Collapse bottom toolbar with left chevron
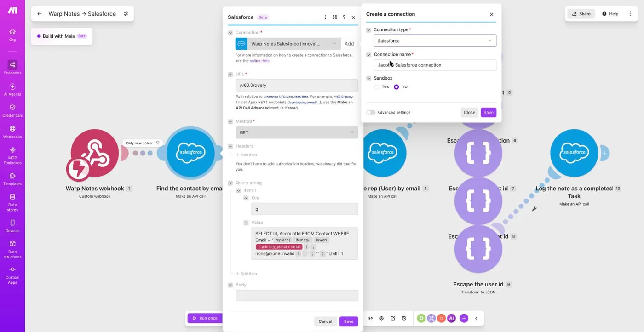This screenshot has width=644, height=332. tap(476, 318)
